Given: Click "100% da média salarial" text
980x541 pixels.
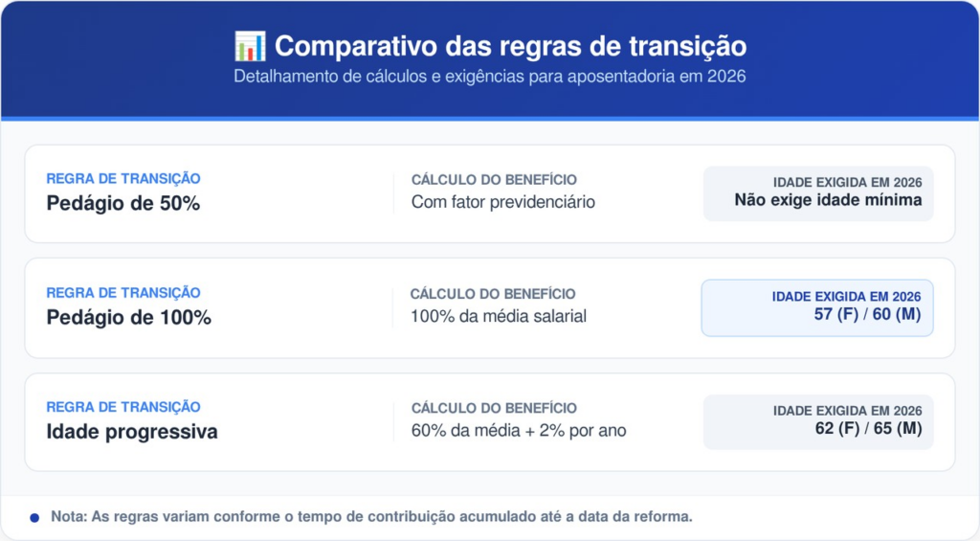Looking at the screenshot, I should coord(498,316).
